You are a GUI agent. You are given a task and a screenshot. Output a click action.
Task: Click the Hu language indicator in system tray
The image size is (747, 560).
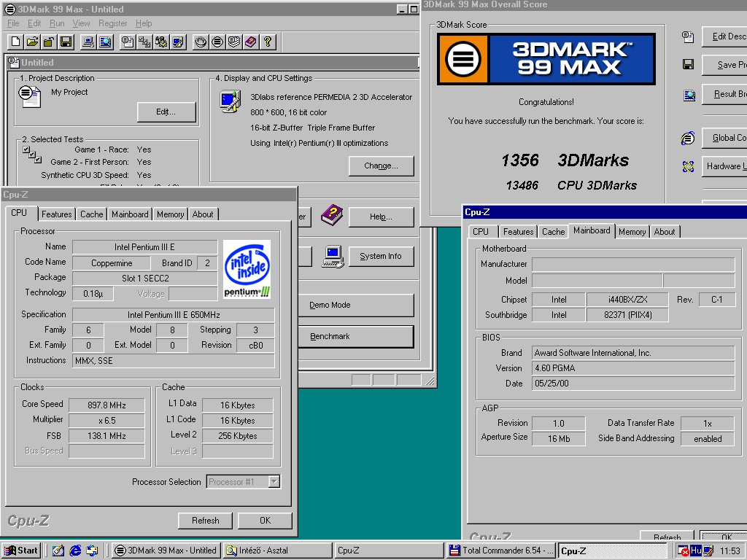(x=695, y=551)
